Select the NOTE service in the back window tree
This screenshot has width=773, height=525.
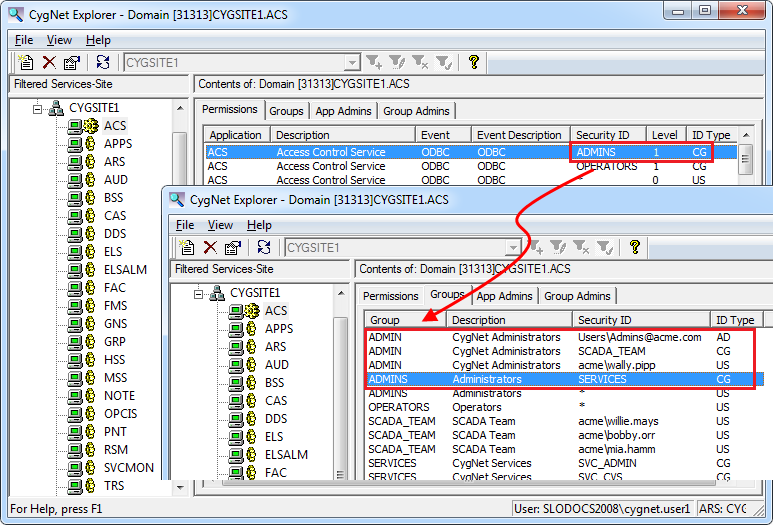119,396
